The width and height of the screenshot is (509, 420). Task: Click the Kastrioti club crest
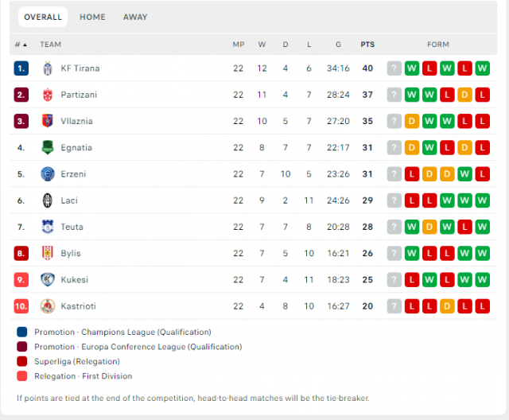[48, 306]
